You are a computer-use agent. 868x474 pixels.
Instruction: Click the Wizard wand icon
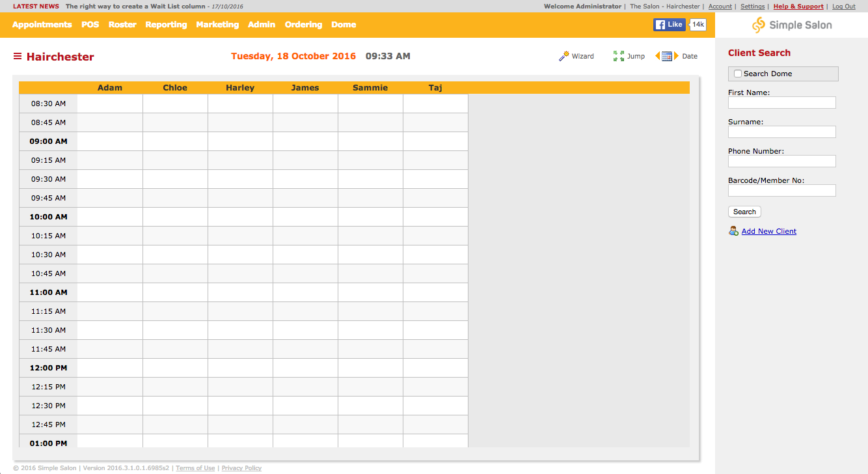(x=564, y=56)
